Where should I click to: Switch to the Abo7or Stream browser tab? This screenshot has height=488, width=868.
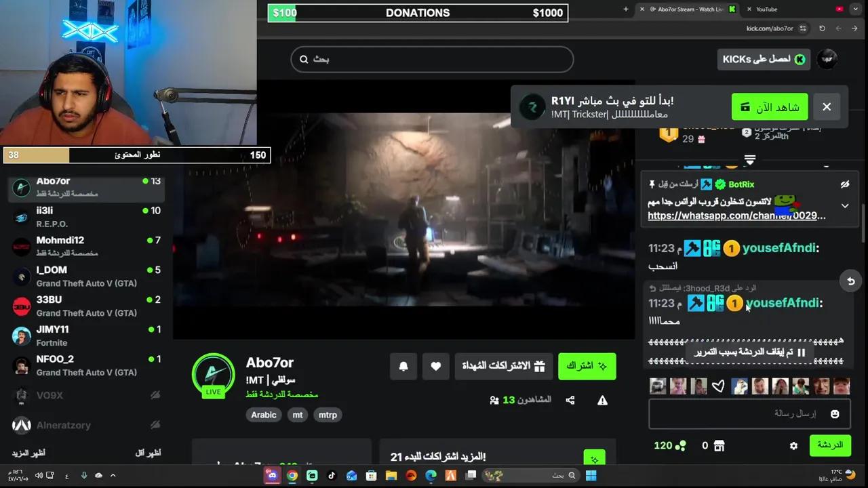[688, 9]
